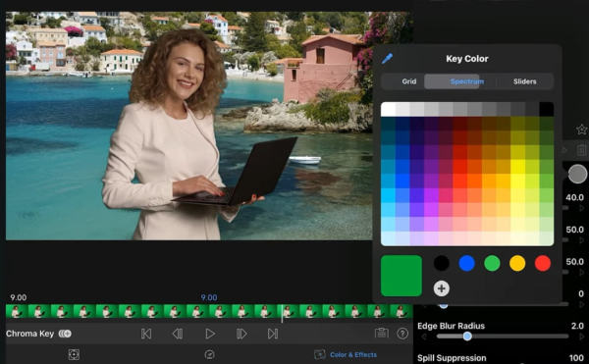Step forward one frame
Screen dimensions: 589x364
241,334
